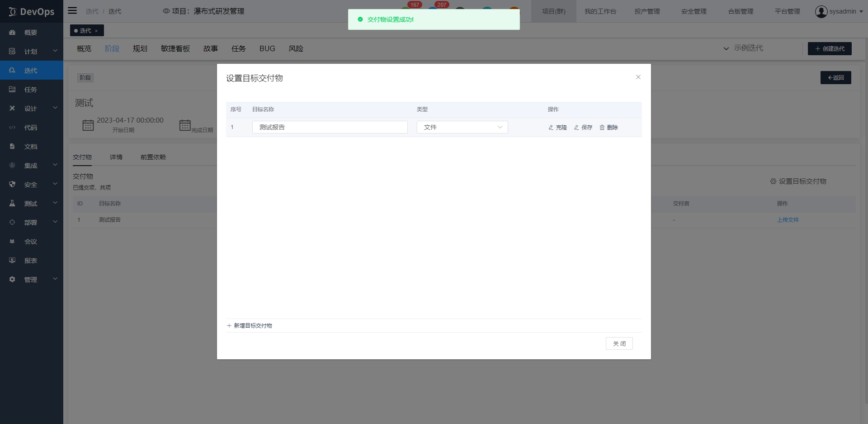Screen dimensions: 868x424
Task: Click the 克隆 clone icon in row 1
Action: click(551, 128)
